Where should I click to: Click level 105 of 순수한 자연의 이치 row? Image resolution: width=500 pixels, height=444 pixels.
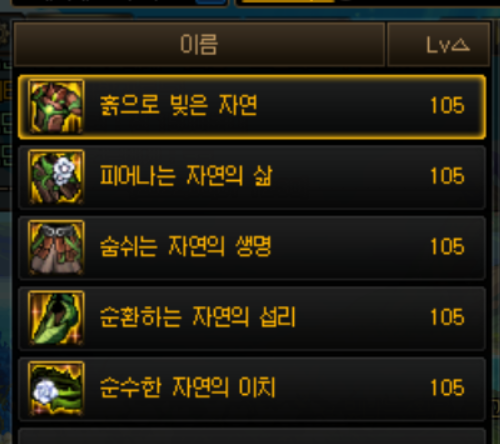coord(447,388)
